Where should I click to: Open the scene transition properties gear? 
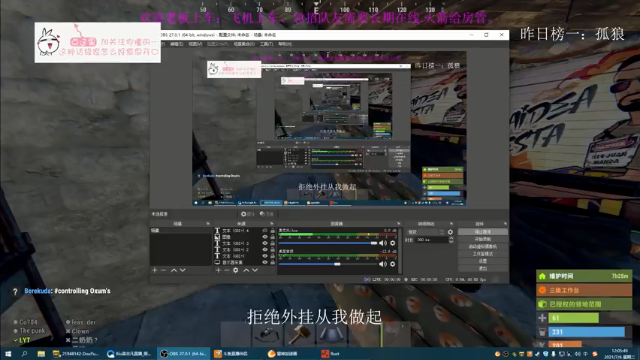(x=450, y=232)
